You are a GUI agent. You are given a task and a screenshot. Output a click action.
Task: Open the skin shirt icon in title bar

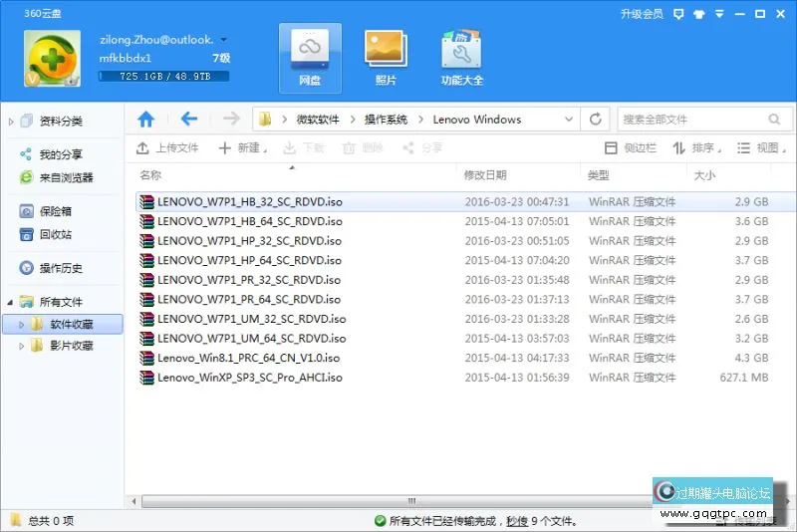click(x=699, y=14)
